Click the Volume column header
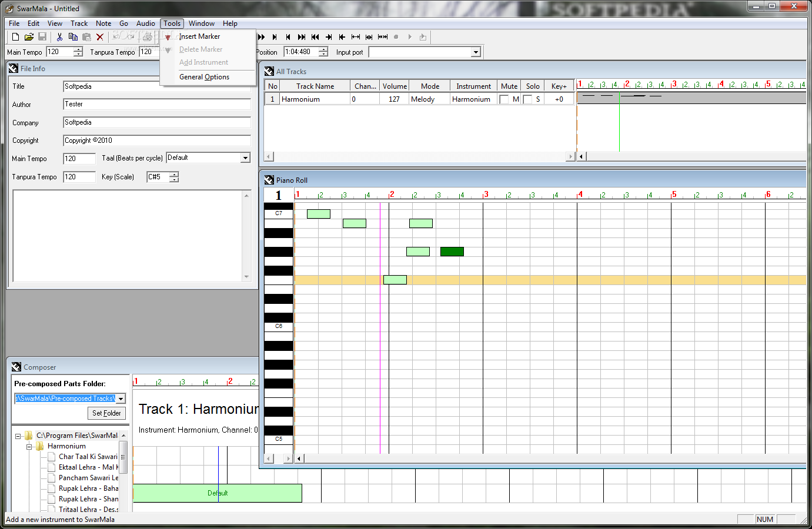The height and width of the screenshot is (529, 812). 395,86
